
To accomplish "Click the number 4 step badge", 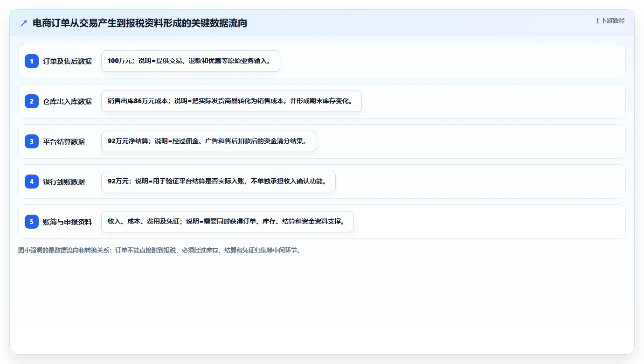I will click(32, 182).
